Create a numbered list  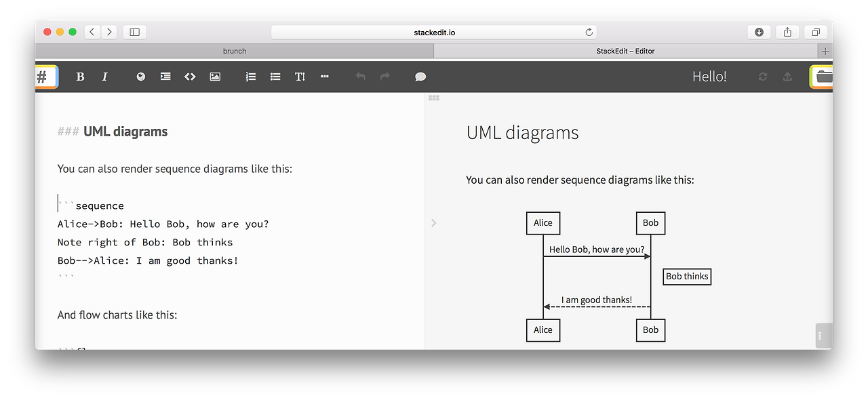[251, 77]
